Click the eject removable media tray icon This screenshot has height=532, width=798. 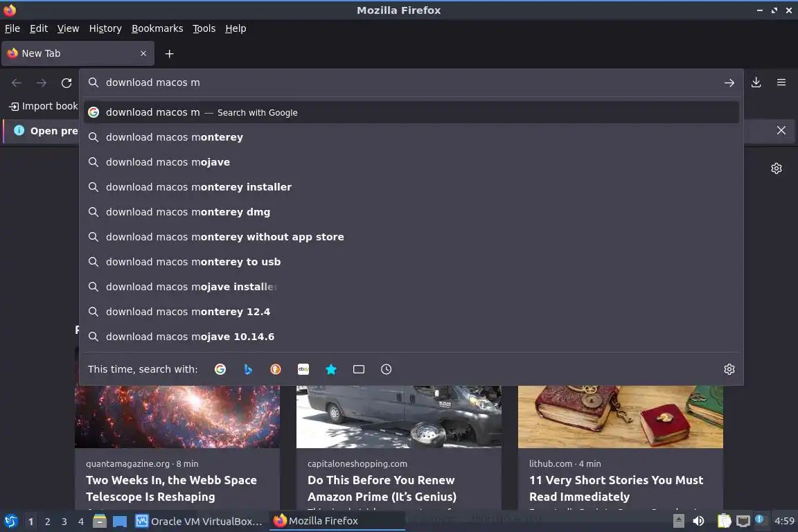click(x=678, y=521)
